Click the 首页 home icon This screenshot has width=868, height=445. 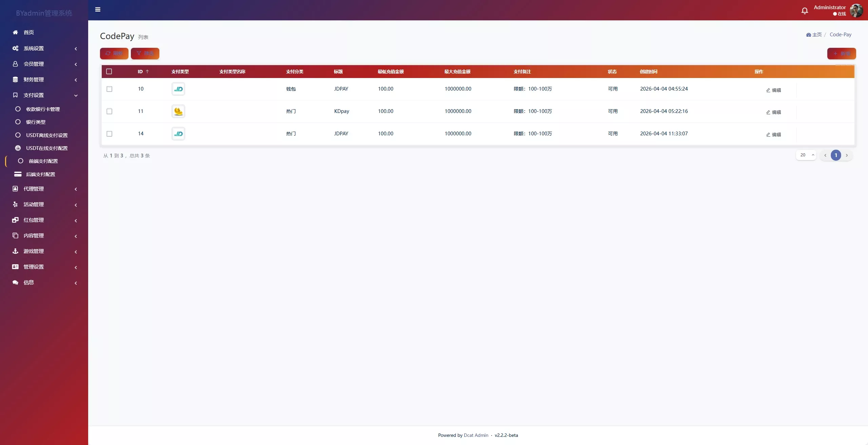(15, 32)
